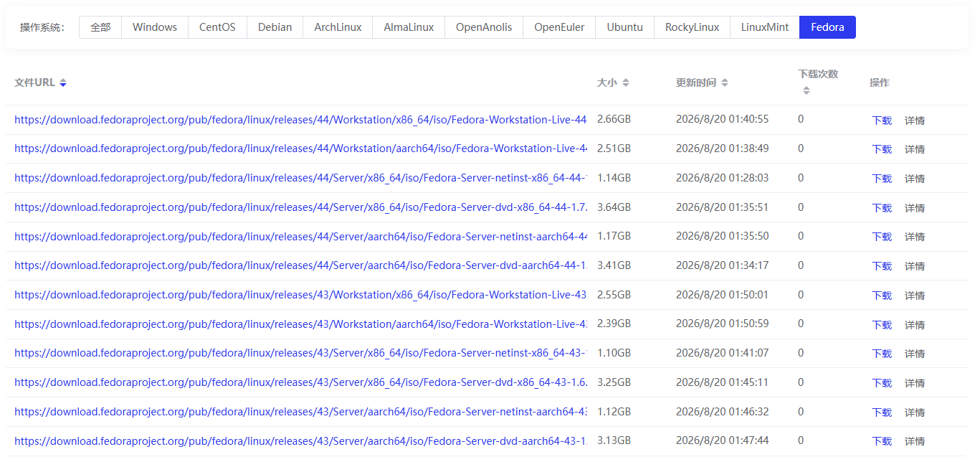Screen dimensions: 980x462
Task: View 详情 in the 2.55GB row
Action: 915,296
